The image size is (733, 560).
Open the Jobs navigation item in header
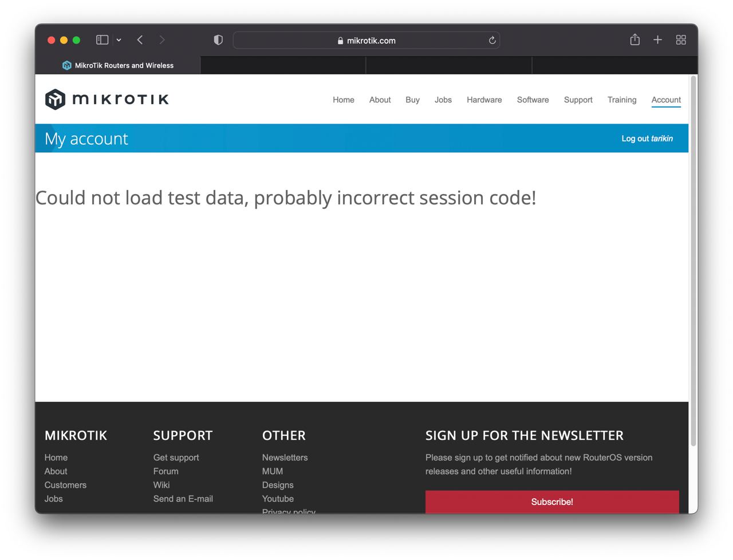(x=443, y=100)
